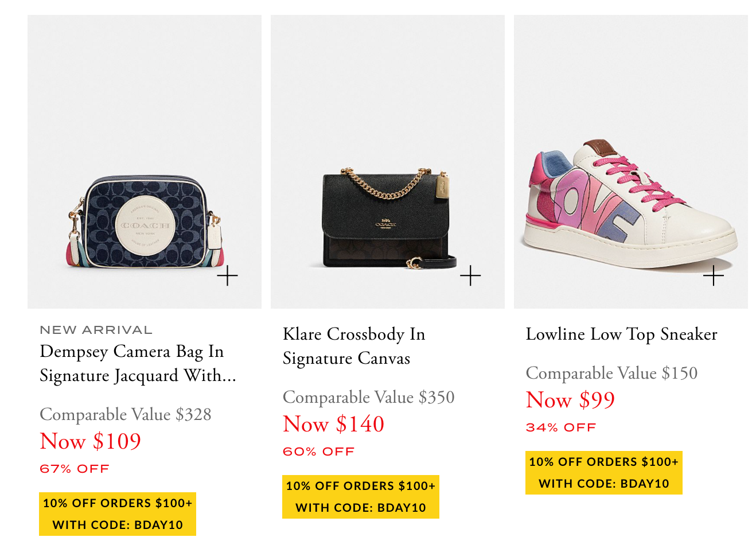Click the Now $99 price
Screen dimensions: 756x537
[x=570, y=400]
